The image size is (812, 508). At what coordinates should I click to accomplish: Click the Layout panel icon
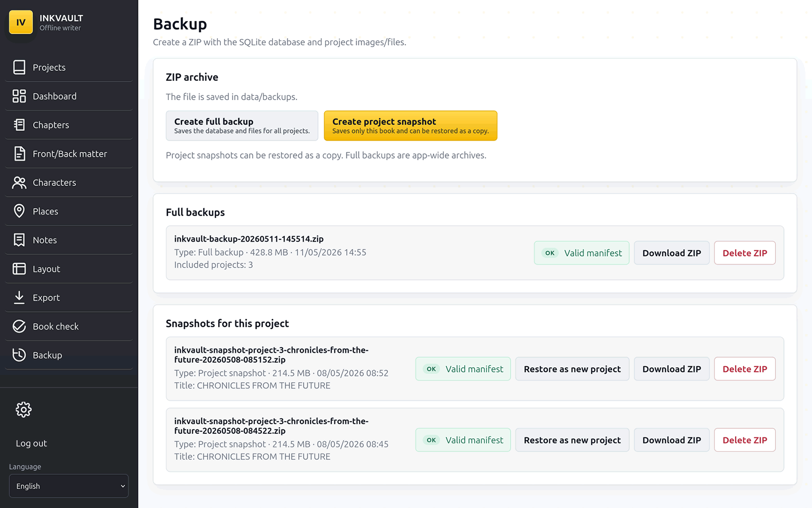[19, 269]
